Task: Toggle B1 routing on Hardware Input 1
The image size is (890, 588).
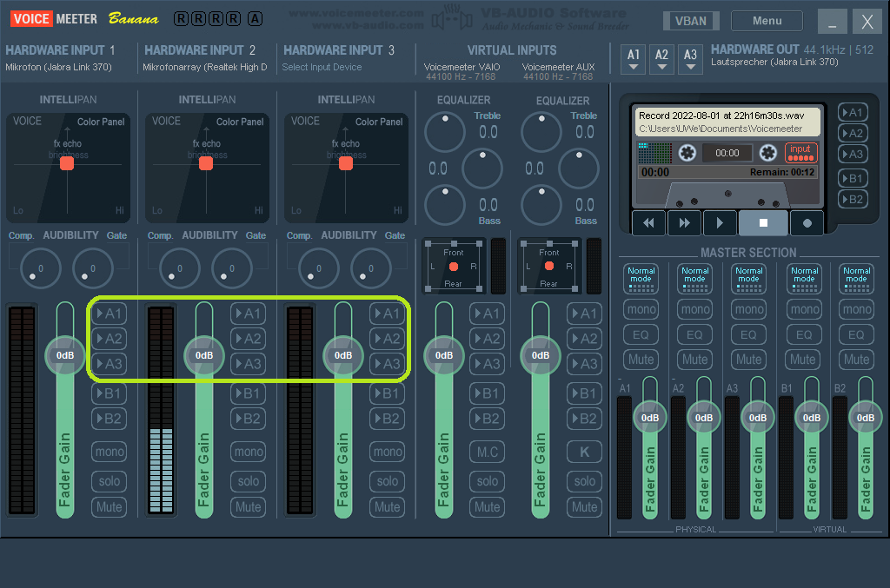Action: click(x=110, y=393)
